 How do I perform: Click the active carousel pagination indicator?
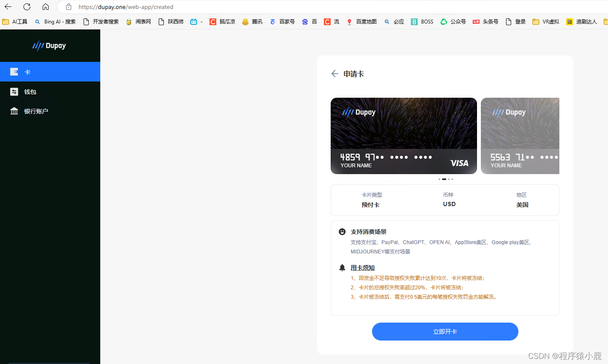[x=444, y=179]
